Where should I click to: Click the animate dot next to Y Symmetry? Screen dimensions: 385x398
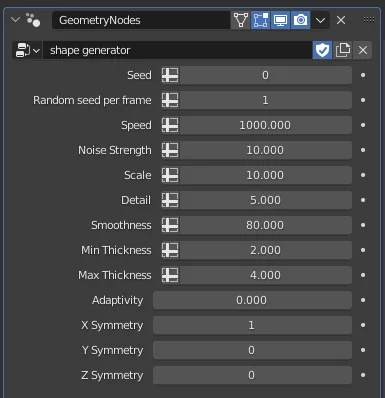tap(363, 350)
